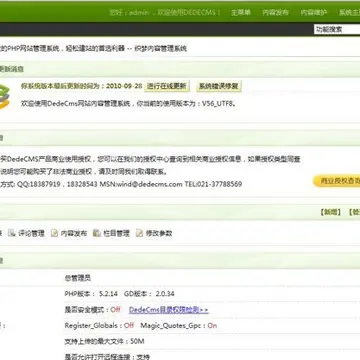Open the 主菜单 top menu item
The image size is (360, 360).
point(241,13)
